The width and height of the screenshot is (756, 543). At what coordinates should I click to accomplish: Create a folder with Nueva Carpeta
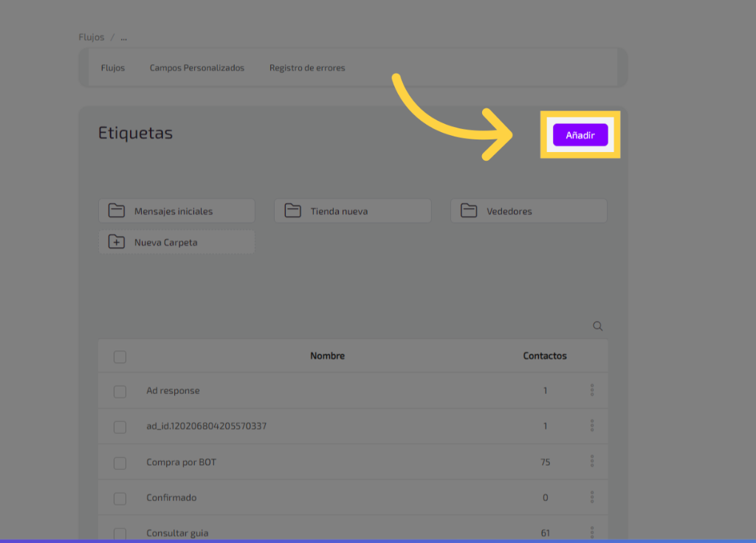point(176,242)
